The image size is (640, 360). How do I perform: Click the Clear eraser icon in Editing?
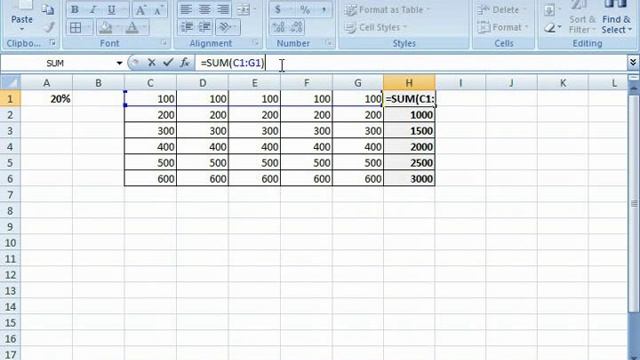[550, 27]
